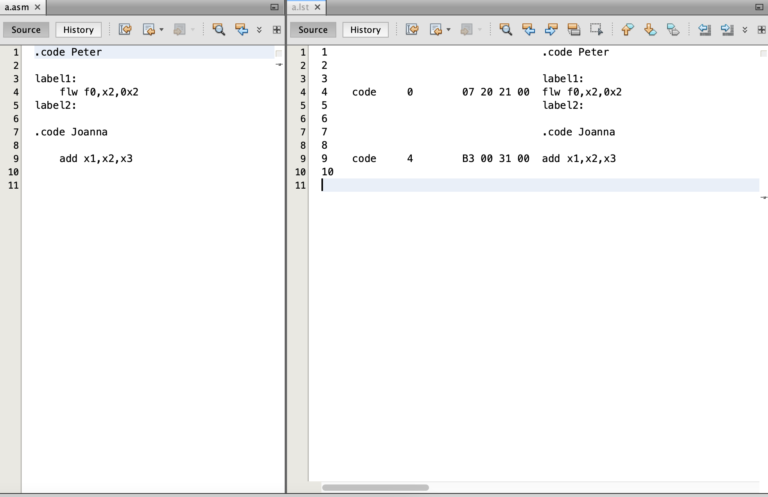Click Shift Line Left in a.lst toolbar

pos(704,29)
